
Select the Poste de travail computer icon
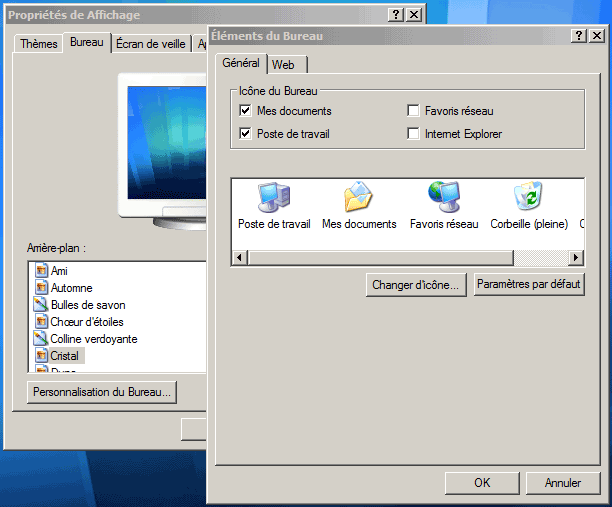click(274, 197)
